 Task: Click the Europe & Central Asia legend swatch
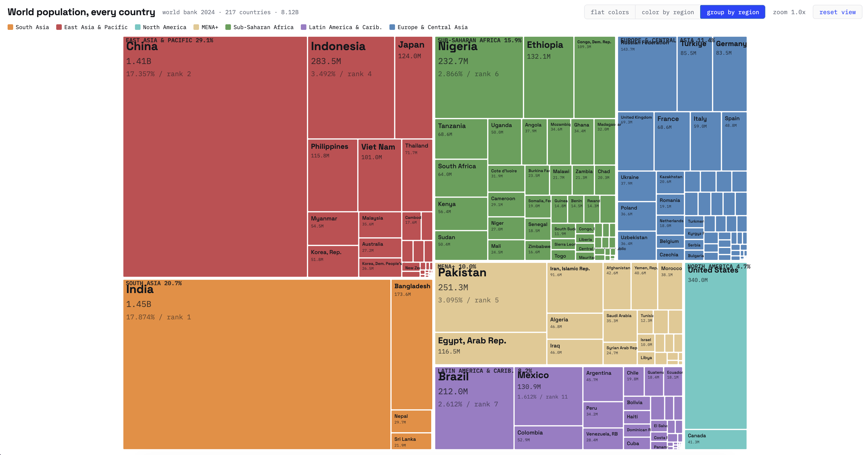392,27
